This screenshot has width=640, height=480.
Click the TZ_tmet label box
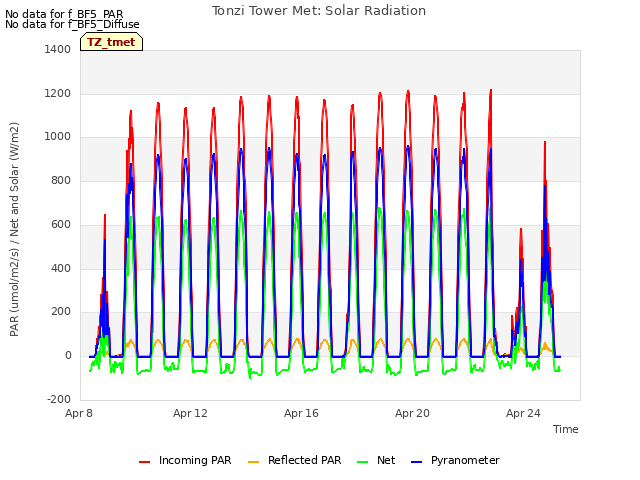111,42
